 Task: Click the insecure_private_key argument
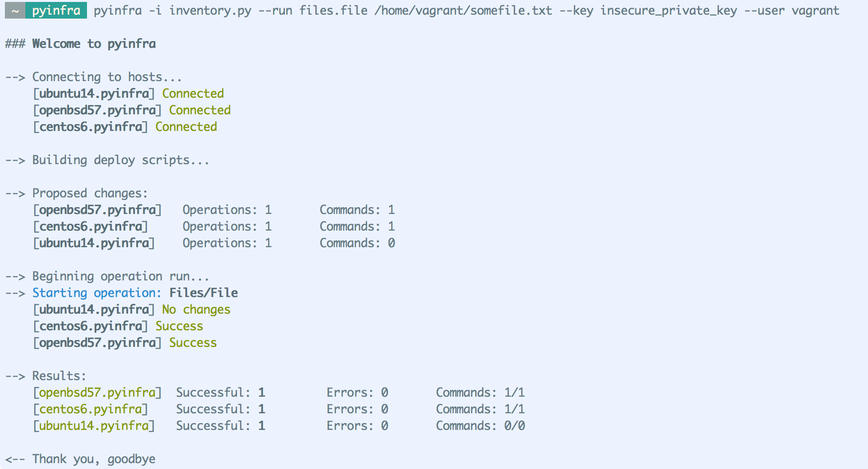click(x=668, y=10)
